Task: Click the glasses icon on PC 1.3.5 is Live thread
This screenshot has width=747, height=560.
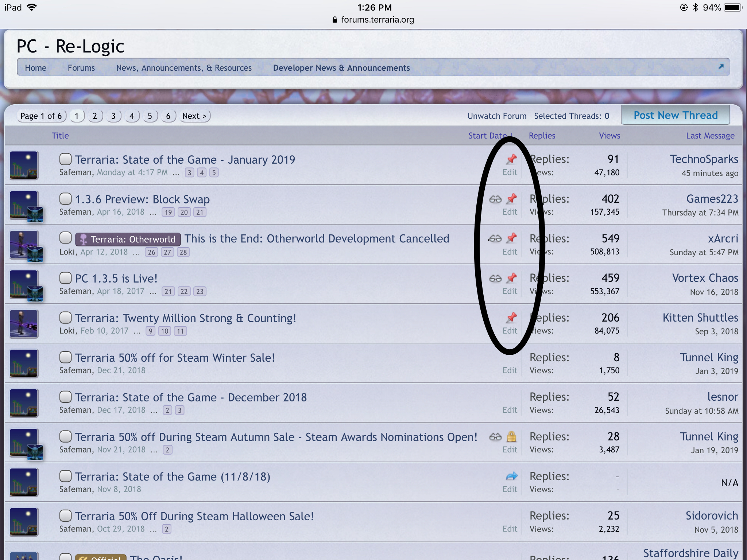Action: (495, 279)
